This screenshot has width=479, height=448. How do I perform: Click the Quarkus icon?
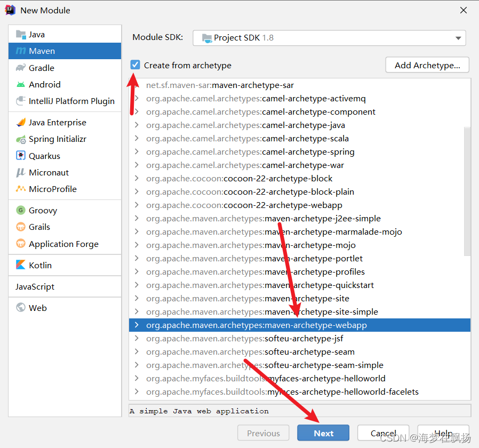coord(20,155)
